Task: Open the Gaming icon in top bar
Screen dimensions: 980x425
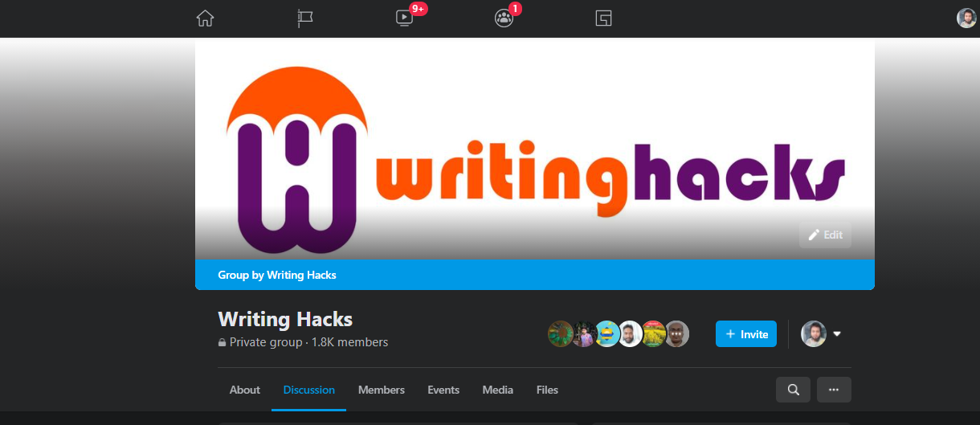Action: pyautogui.click(x=603, y=18)
